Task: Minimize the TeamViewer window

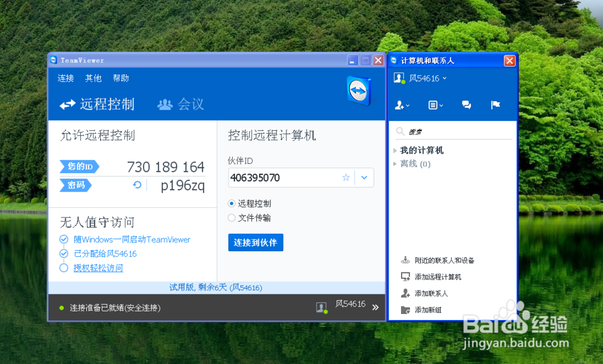Action: [x=353, y=60]
